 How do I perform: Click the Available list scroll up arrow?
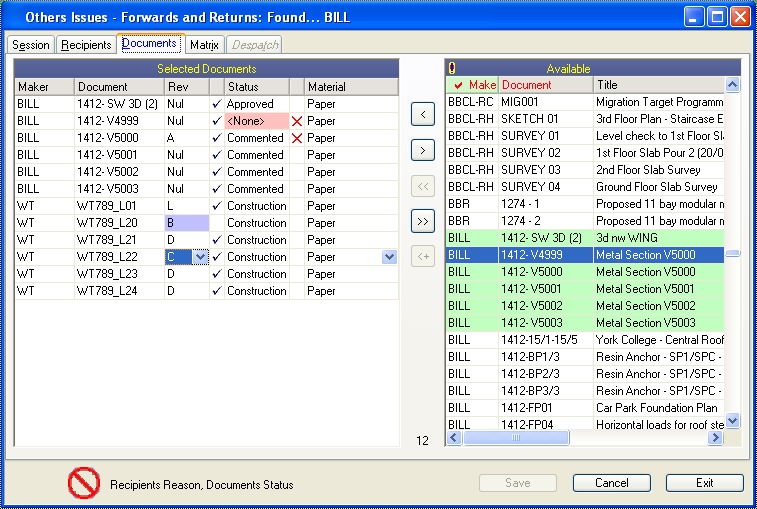pos(732,85)
